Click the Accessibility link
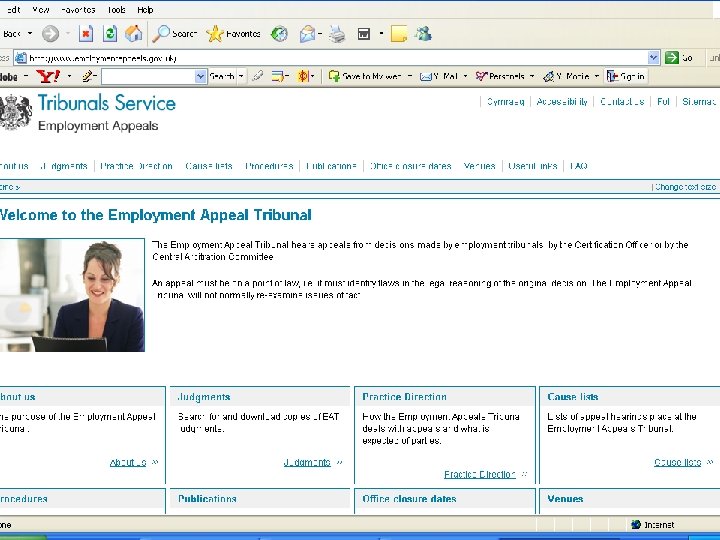The image size is (720, 540). 562,102
